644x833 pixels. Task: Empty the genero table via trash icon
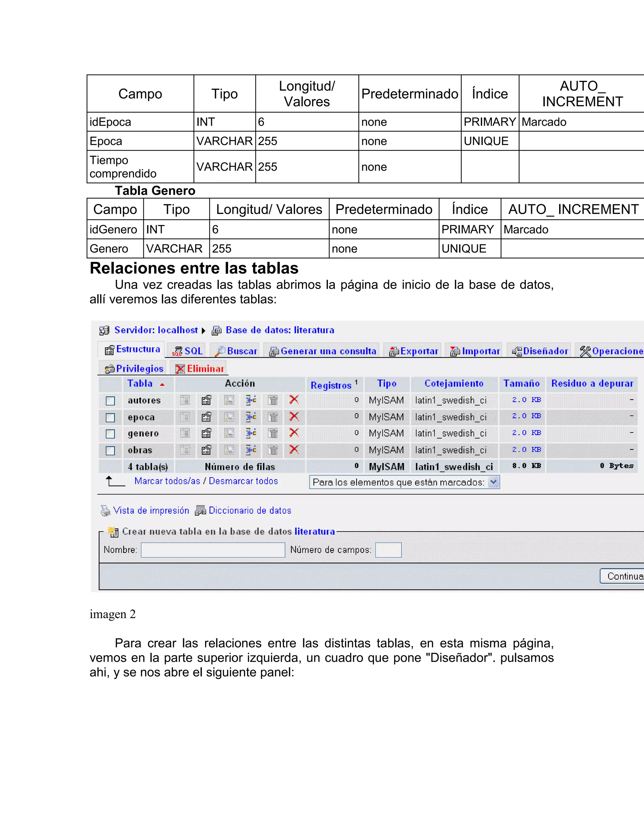pyautogui.click(x=273, y=433)
